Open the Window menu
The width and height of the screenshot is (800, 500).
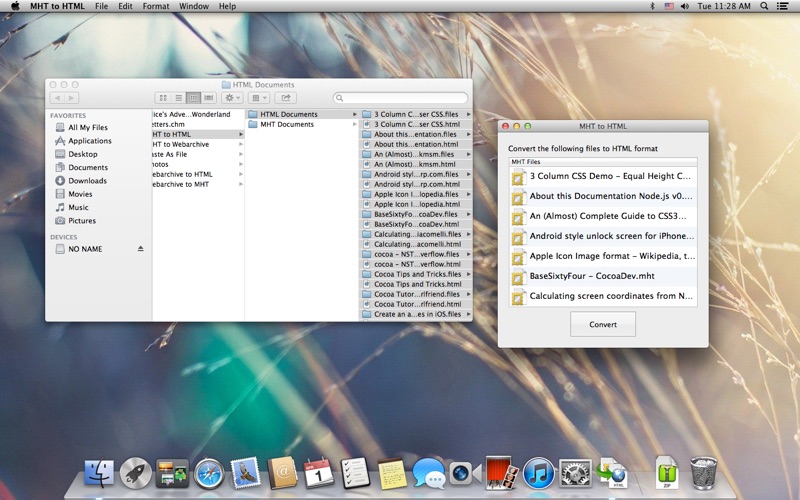tap(194, 6)
